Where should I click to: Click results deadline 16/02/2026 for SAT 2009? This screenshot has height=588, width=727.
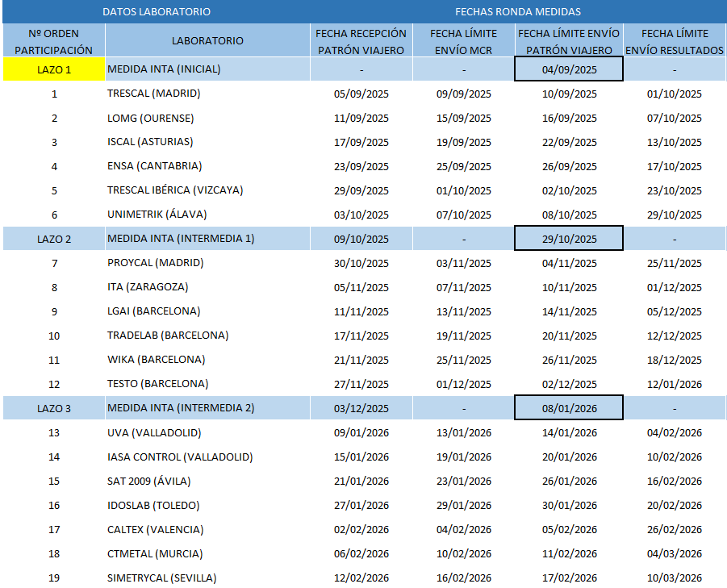point(675,481)
